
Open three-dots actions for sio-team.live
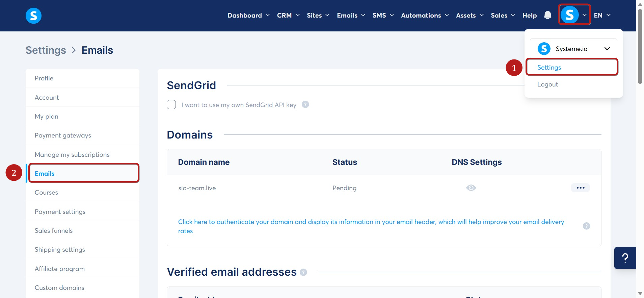click(x=580, y=188)
